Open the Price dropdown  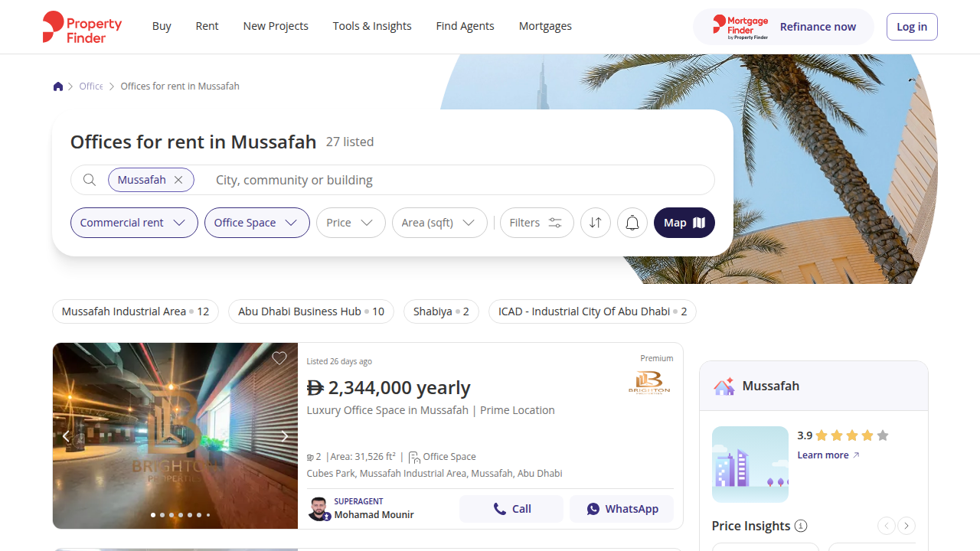pyautogui.click(x=351, y=223)
